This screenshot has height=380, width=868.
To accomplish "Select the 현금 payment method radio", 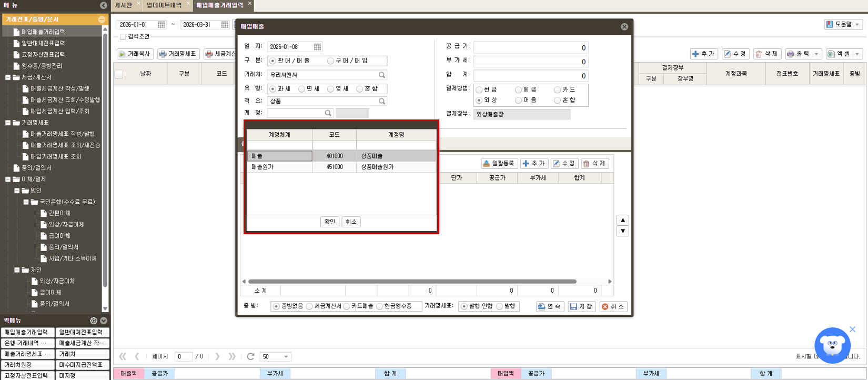I will (x=479, y=90).
